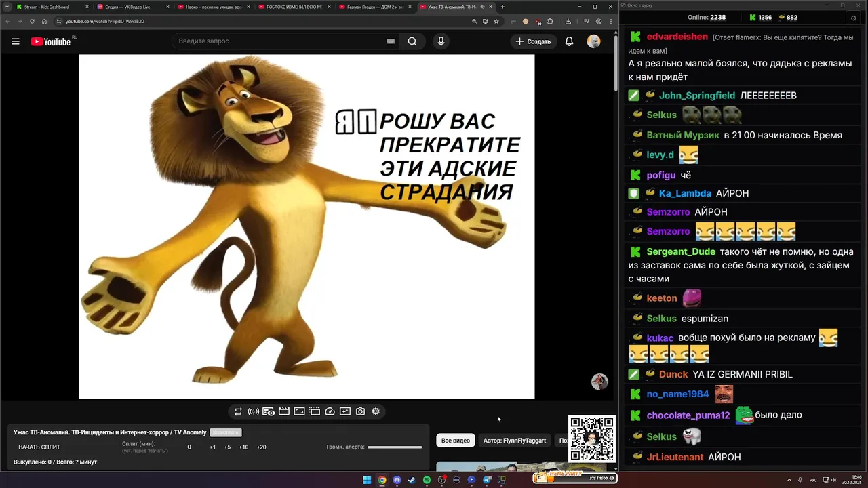Open Discord from the taskbar
The image size is (868, 488).
(397, 480)
